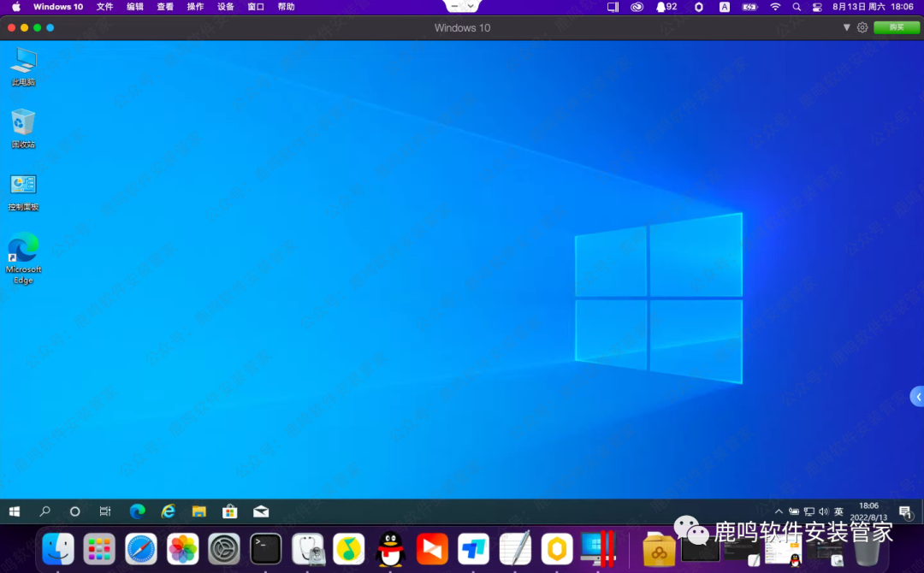Open Spotlight search in menu bar
The height and width of the screenshot is (573, 924).
(x=797, y=7)
